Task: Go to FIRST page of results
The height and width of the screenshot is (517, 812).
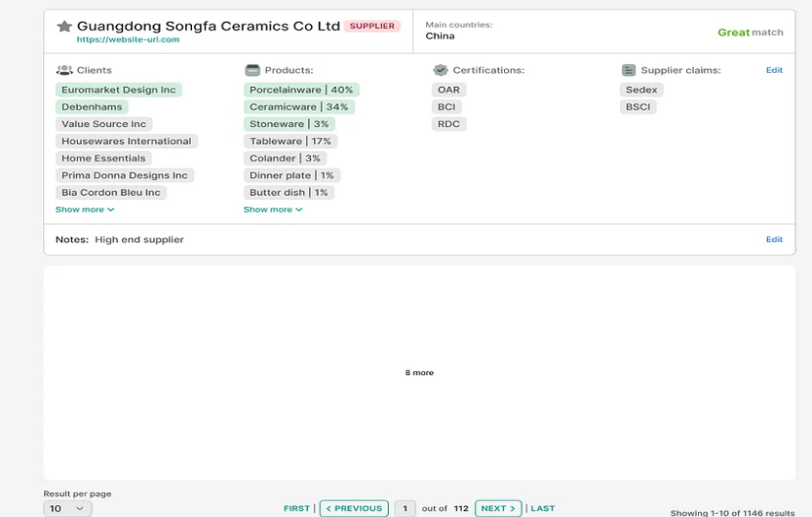Action: (296, 508)
